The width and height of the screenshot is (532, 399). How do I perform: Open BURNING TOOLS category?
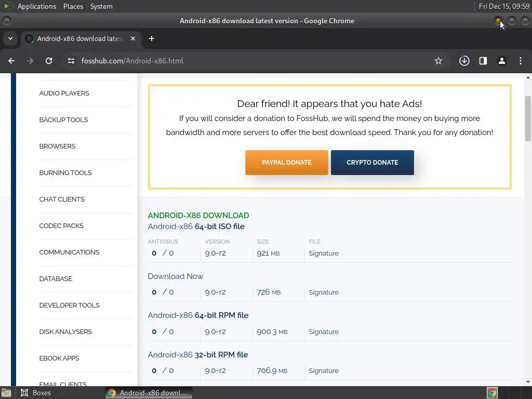(65, 172)
